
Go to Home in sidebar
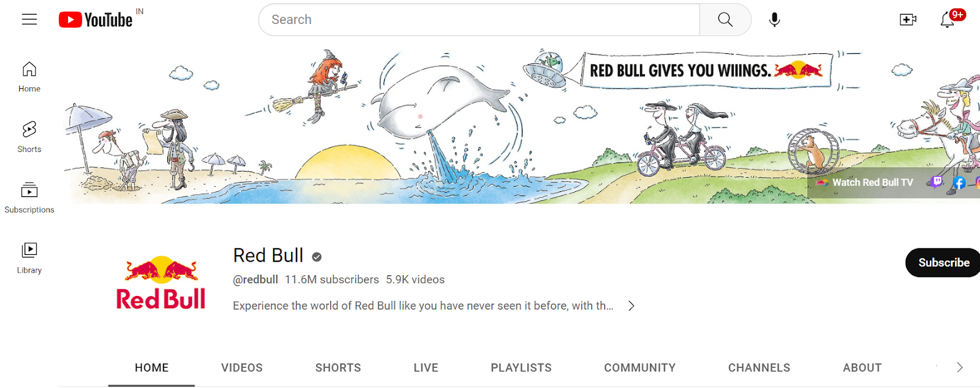[x=29, y=77]
